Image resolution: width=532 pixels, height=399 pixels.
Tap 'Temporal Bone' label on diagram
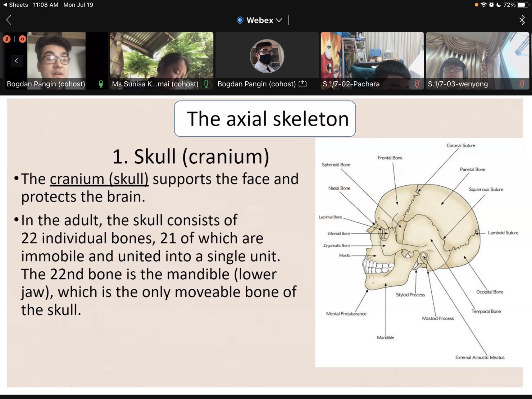(486, 312)
